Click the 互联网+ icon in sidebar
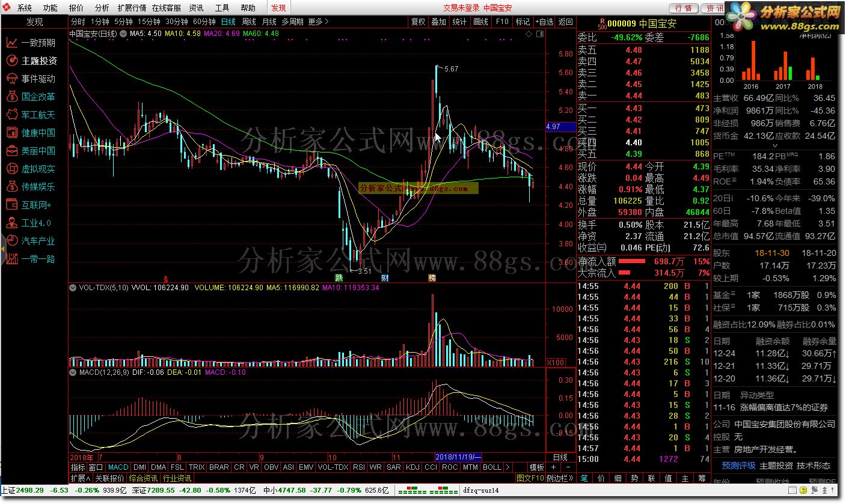Screen dimensions: 846x504 (x=11, y=205)
